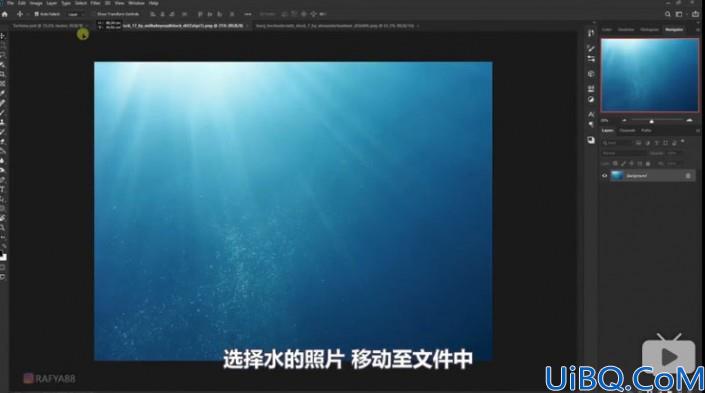Open the workspace switcher icon

679,14
